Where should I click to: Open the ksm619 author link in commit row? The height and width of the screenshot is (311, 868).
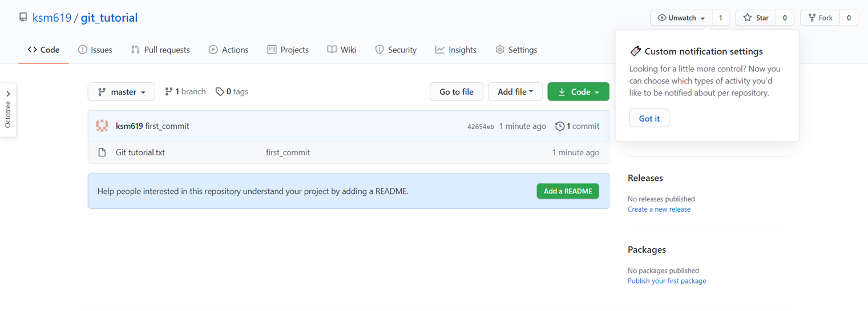pyautogui.click(x=129, y=126)
